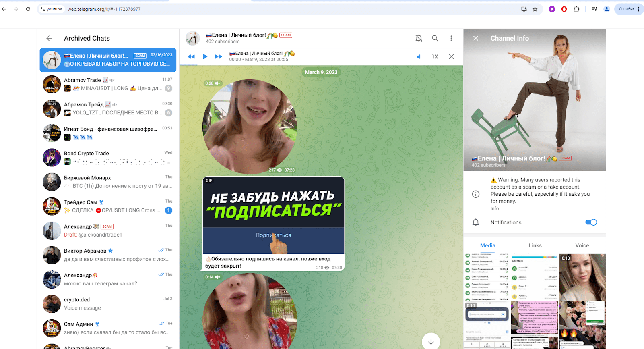The height and width of the screenshot is (349, 644).
Task: Open the Биржевой Монарх chat
Action: [x=108, y=182]
